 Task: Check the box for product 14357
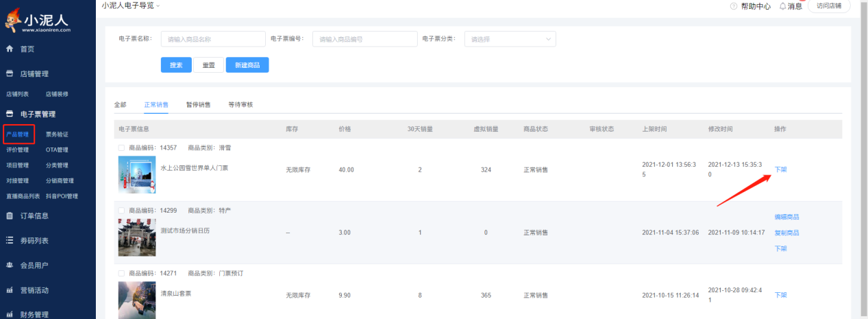(121, 148)
